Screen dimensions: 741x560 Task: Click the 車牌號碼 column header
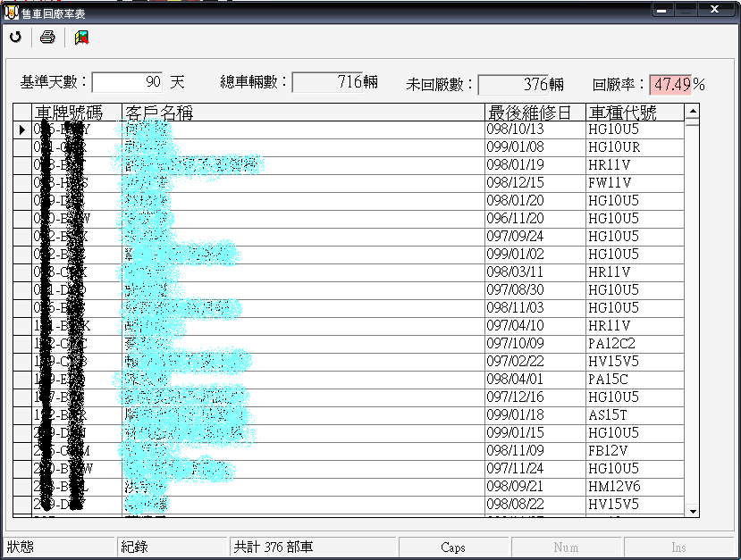pyautogui.click(x=68, y=113)
